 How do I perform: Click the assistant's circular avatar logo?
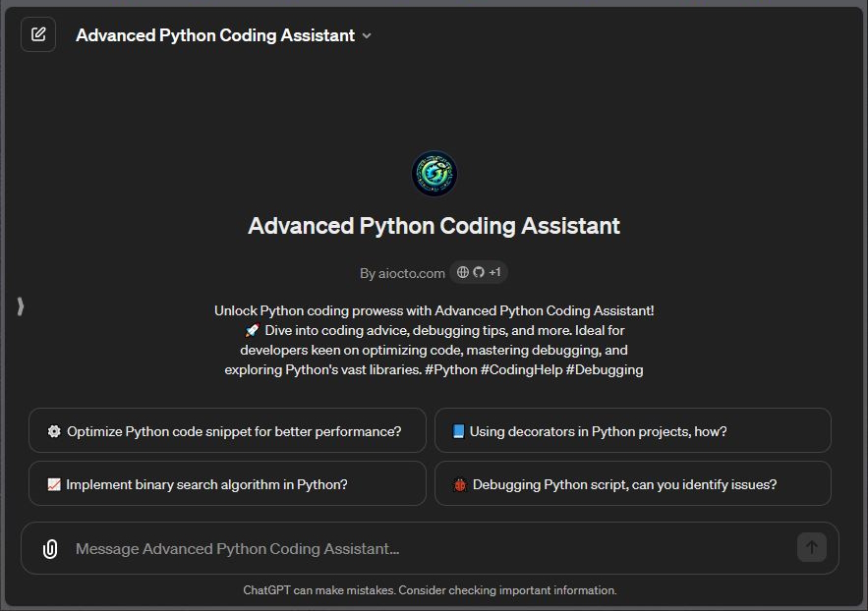(434, 173)
